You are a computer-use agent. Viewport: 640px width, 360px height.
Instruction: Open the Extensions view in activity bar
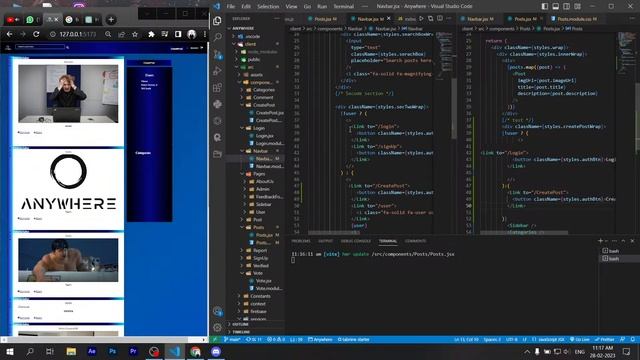[x=218, y=87]
